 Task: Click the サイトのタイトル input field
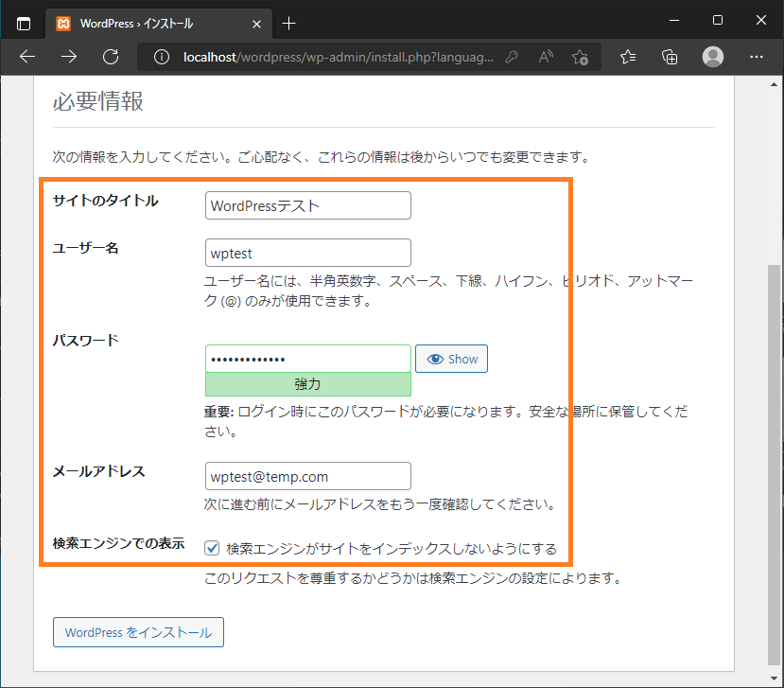point(308,205)
